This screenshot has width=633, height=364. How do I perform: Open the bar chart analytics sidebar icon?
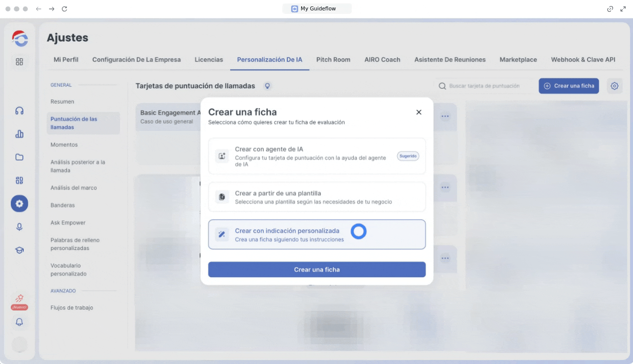(19, 134)
